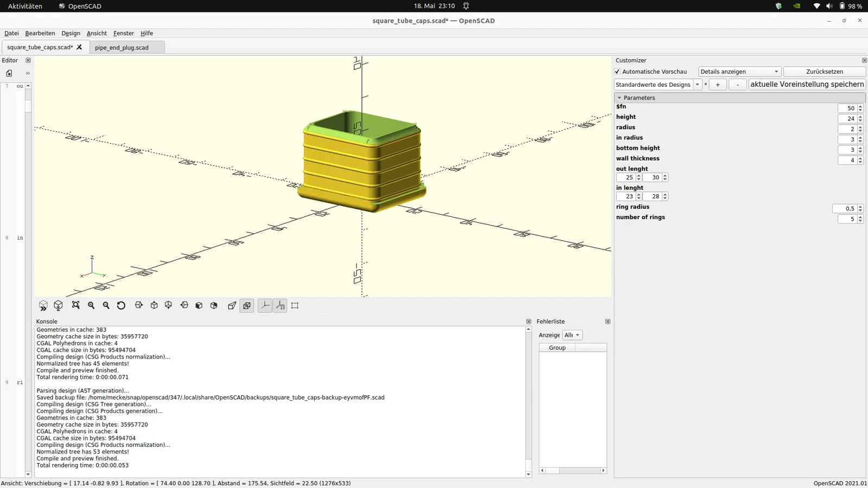Close the Customizer panel
Screen dimensions: 868x488
(864, 61)
